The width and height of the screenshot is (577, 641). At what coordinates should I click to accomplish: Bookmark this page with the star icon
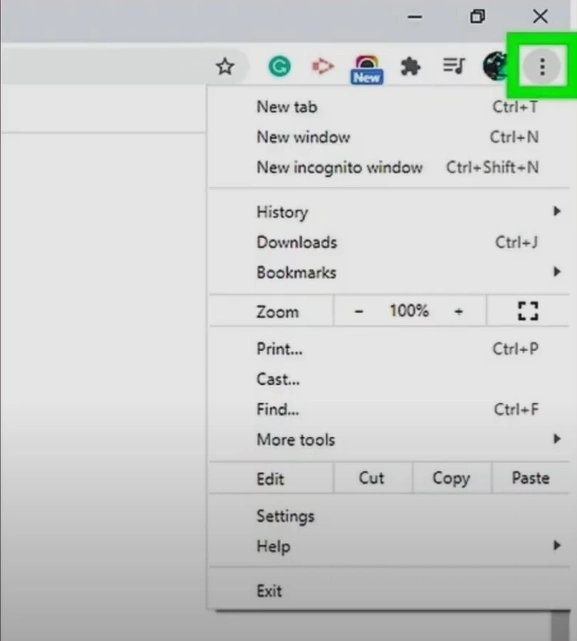pos(225,67)
